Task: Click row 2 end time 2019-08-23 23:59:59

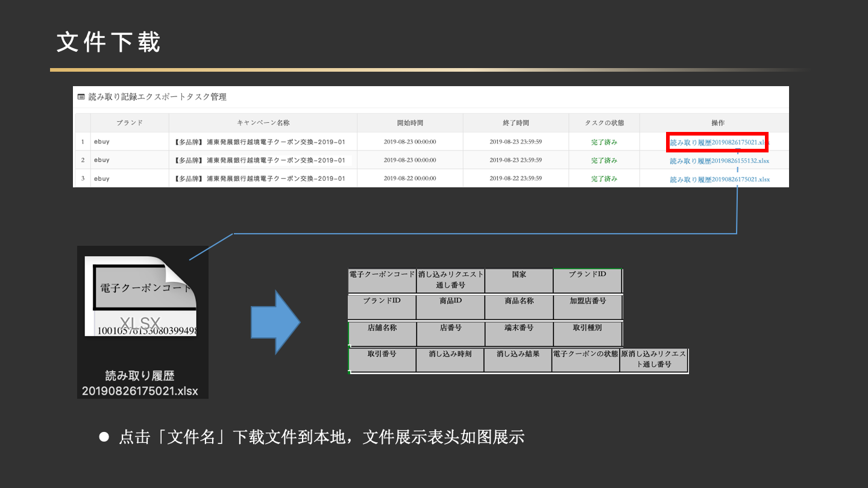Action: tap(516, 160)
